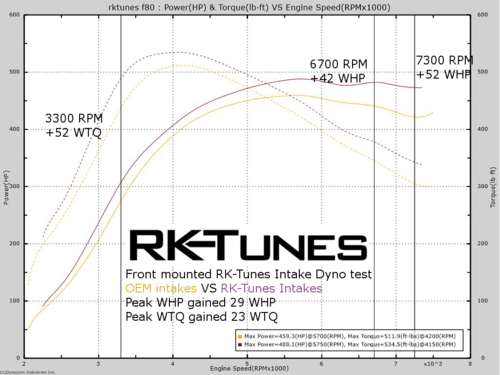Click the vertical marker line at 3300 RPM

point(121,187)
